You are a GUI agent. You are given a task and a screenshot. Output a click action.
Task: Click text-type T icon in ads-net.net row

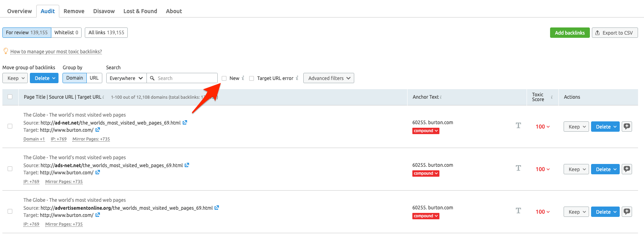tap(518, 168)
